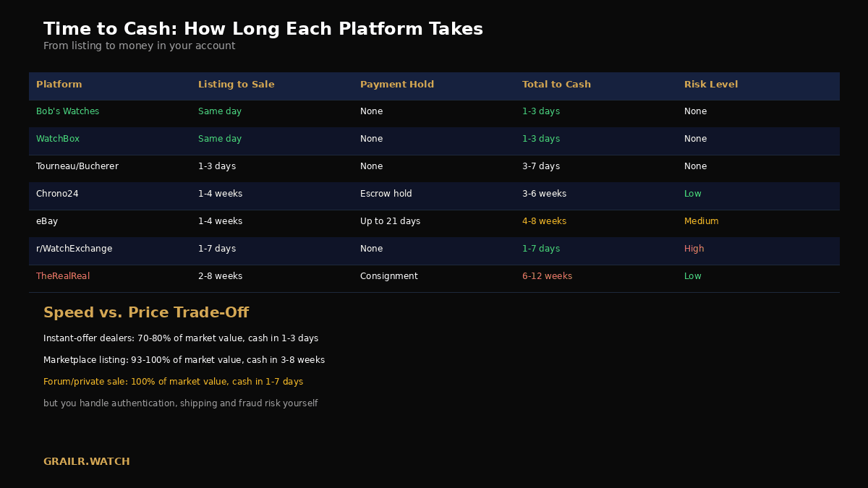Click 'Up to 21 days' payment hold cell
868x488 pixels.
click(390, 221)
